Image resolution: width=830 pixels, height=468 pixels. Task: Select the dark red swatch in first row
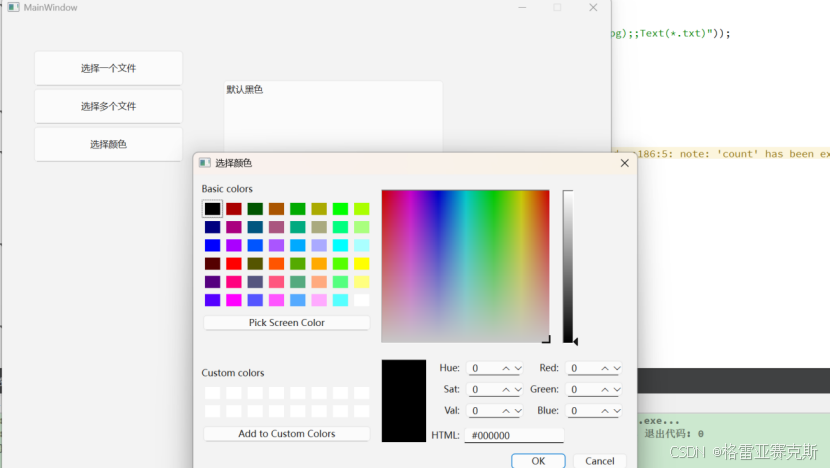[233, 209]
